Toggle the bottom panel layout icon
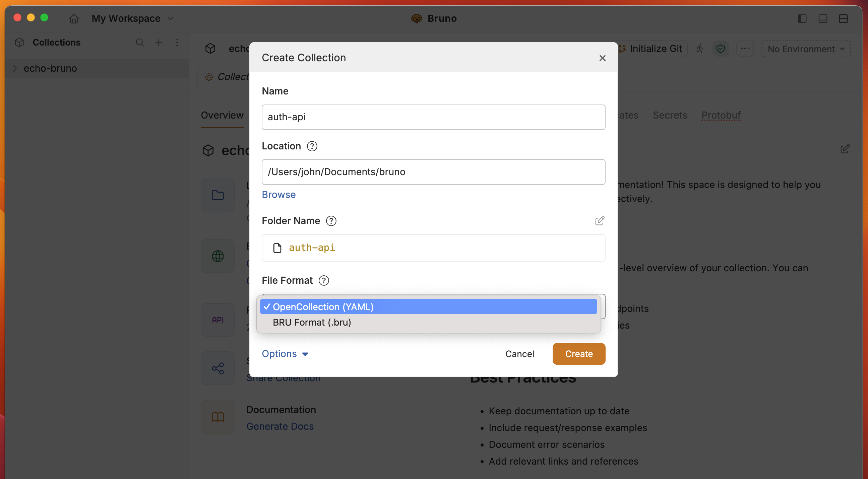 pyautogui.click(x=823, y=18)
